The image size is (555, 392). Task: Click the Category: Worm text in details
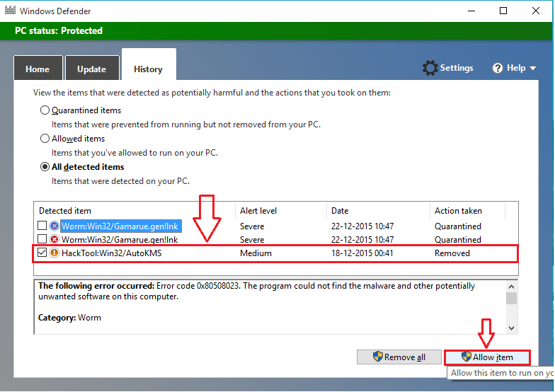click(x=69, y=318)
